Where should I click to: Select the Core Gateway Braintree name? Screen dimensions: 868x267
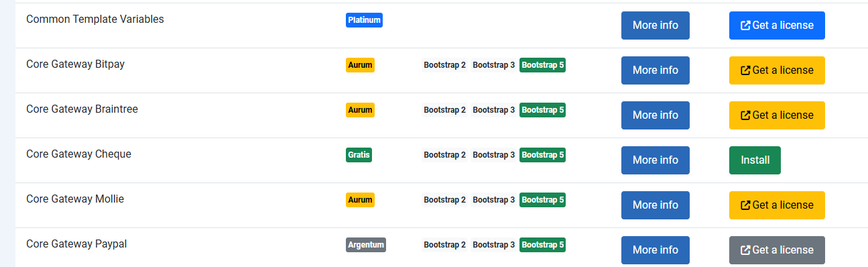click(x=82, y=109)
